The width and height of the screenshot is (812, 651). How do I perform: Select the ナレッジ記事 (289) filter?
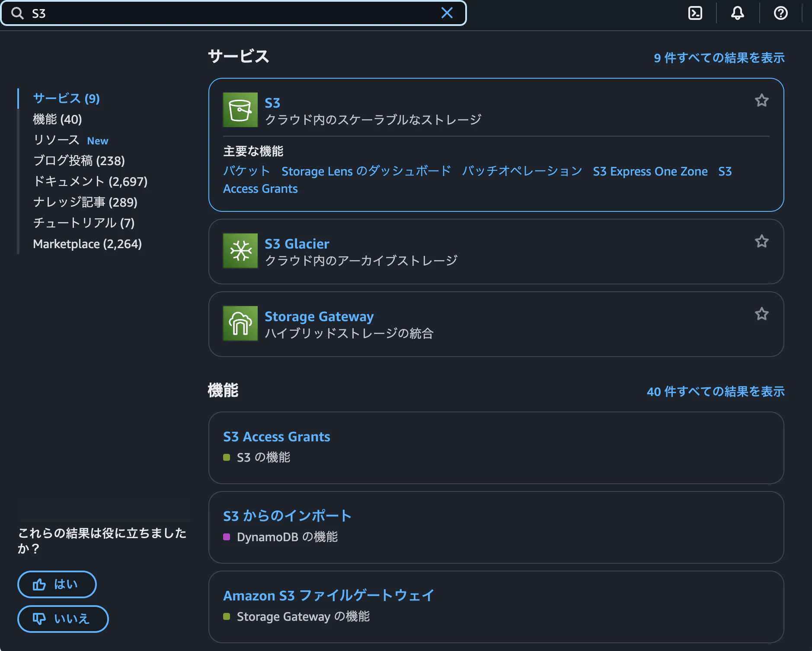pyautogui.click(x=85, y=202)
